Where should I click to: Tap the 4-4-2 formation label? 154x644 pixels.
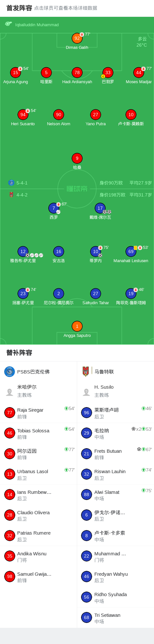click(22, 195)
